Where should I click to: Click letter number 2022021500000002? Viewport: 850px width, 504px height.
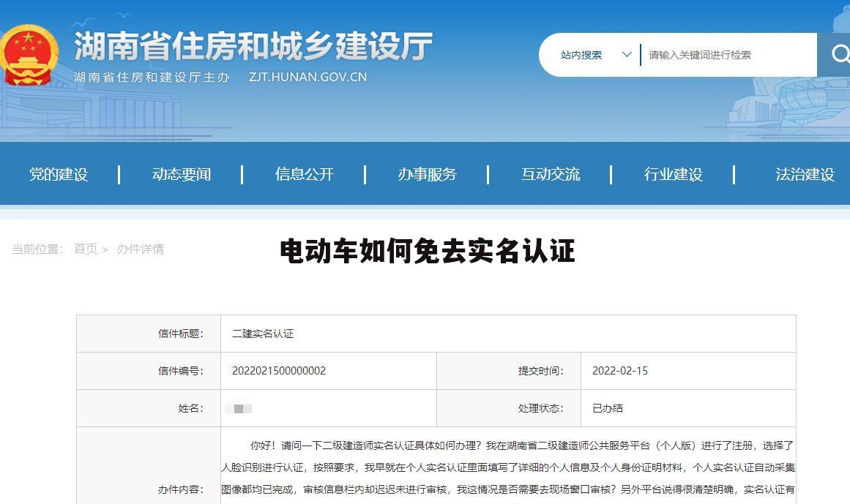(279, 371)
